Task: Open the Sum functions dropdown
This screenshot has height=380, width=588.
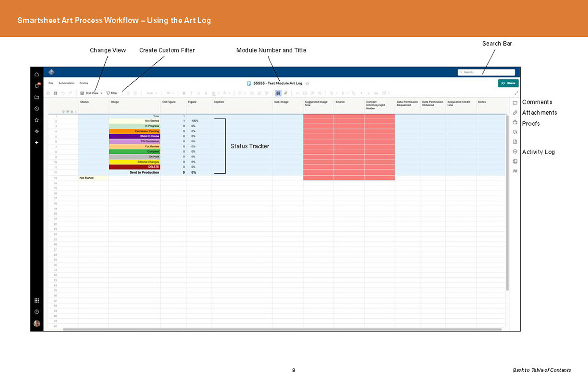Action: (333, 93)
